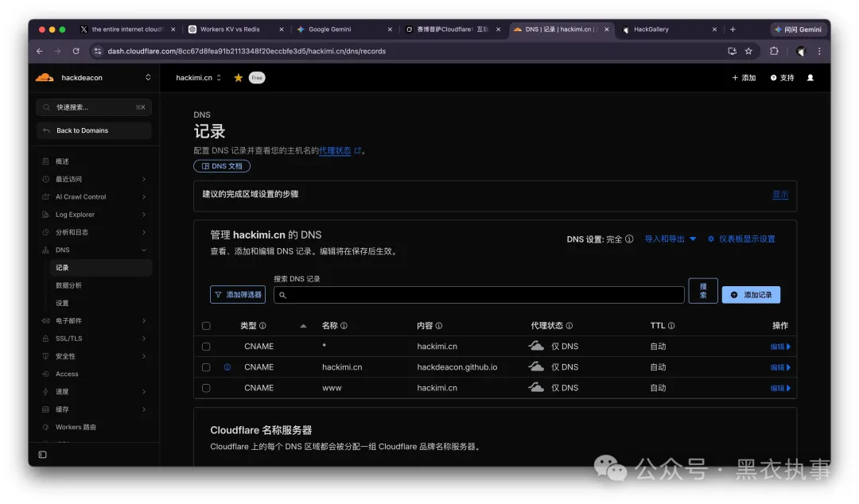Click site info icon in address bar
Screen dimensions: 859x504
(98, 51)
